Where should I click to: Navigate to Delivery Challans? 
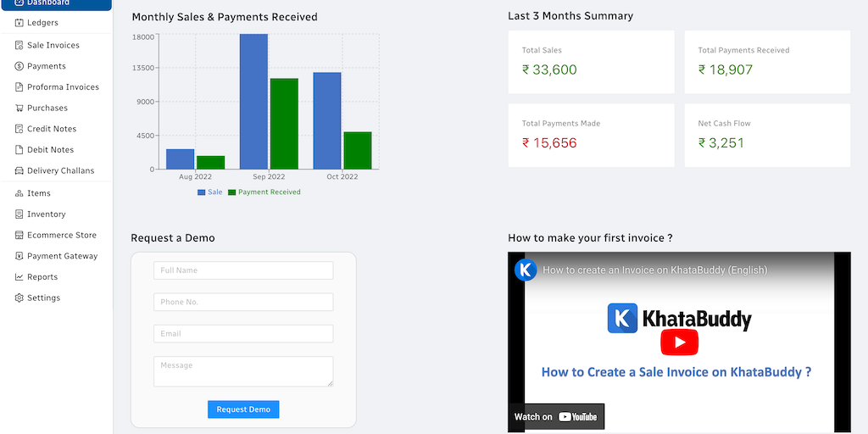click(60, 170)
